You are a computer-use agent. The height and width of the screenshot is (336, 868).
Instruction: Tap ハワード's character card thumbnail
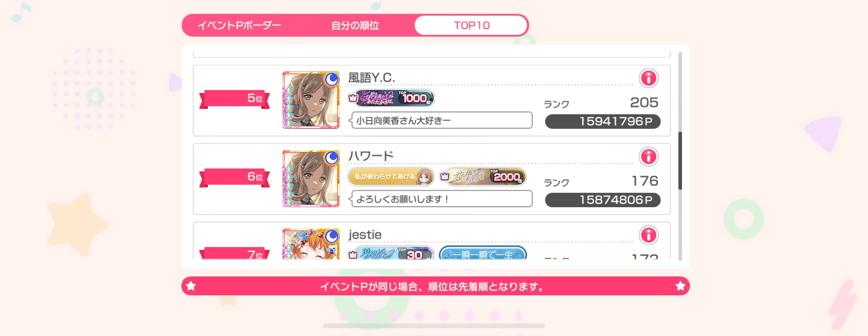click(x=311, y=179)
